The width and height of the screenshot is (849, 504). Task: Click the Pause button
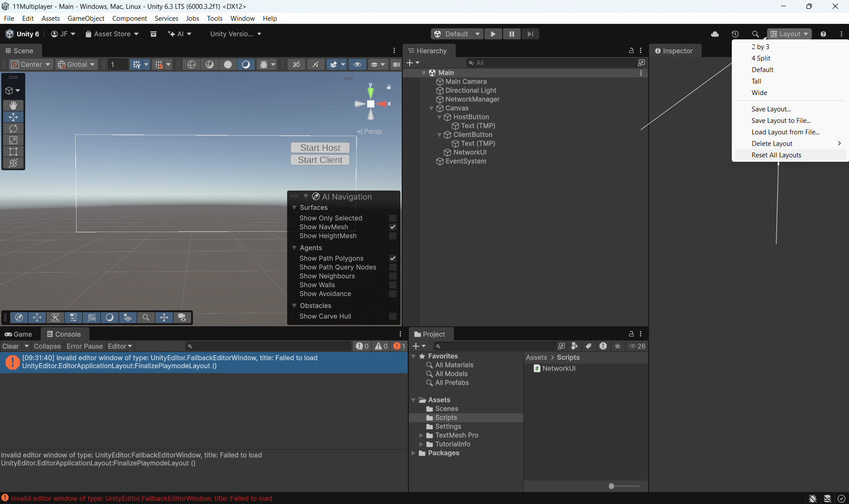pos(511,34)
